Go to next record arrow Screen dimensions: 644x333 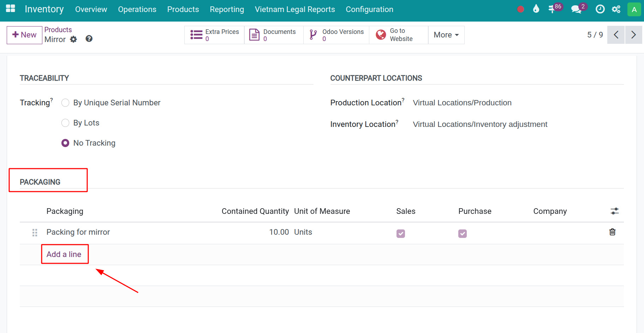pos(633,35)
